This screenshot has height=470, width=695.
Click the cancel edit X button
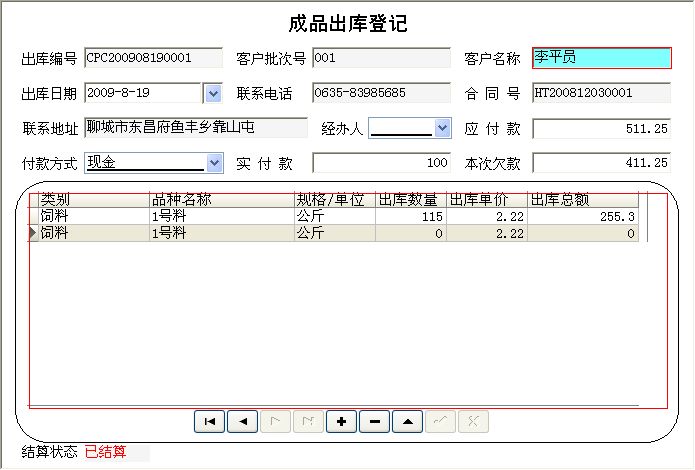[473, 422]
